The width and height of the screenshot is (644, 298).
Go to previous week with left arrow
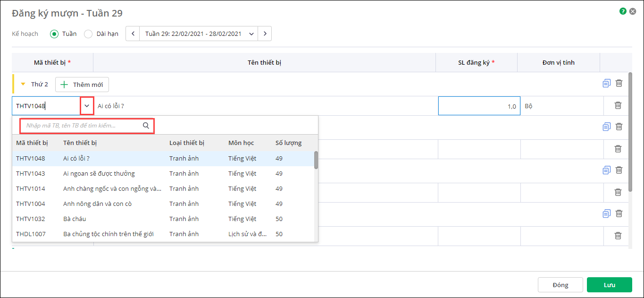[x=133, y=34]
